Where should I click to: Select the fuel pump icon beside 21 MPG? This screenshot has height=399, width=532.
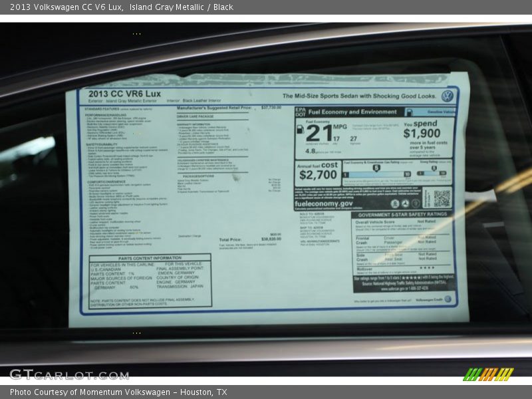coord(299,129)
